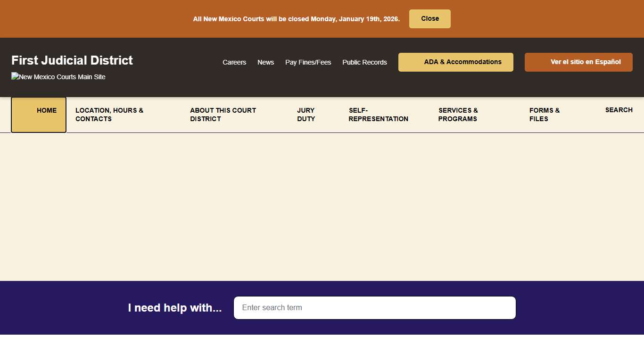Open About This Court District
Image resolution: width=644 pixels, height=362 pixels.
(223, 115)
